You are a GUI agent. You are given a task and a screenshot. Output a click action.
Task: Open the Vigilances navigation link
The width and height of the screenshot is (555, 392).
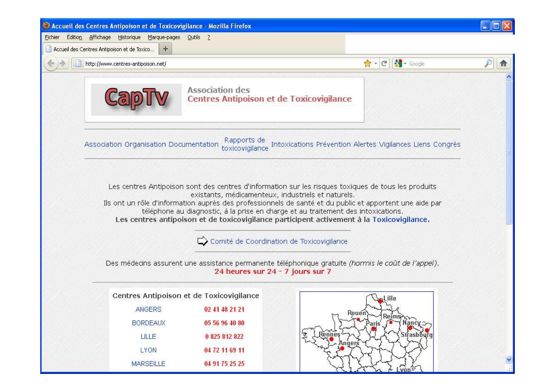click(394, 144)
